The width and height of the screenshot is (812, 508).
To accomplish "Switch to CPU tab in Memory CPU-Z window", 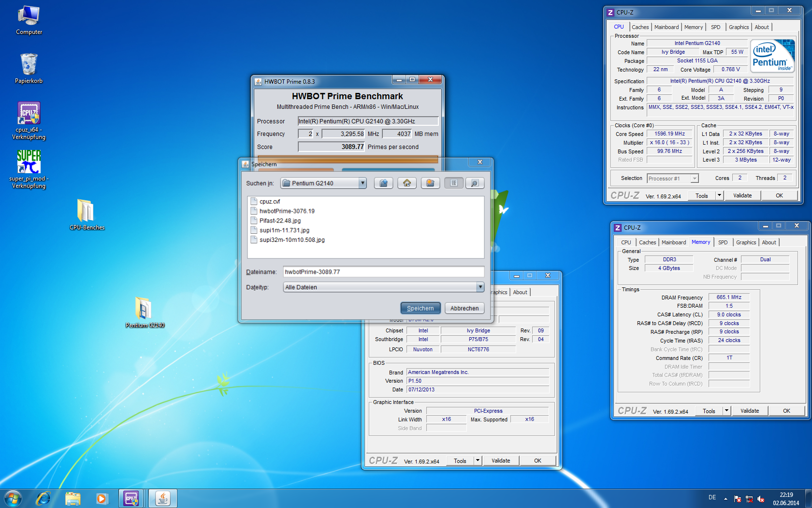I will click(626, 242).
